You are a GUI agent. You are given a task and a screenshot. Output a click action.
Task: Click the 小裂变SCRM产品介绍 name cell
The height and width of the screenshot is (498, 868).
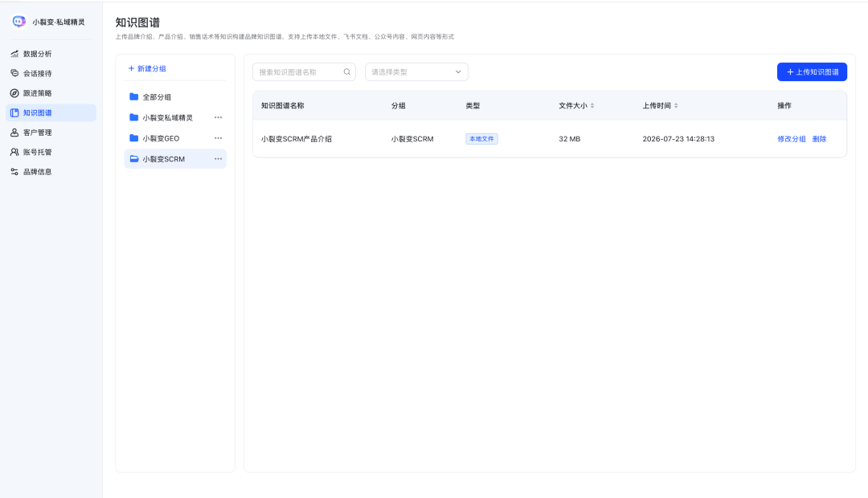coord(296,139)
